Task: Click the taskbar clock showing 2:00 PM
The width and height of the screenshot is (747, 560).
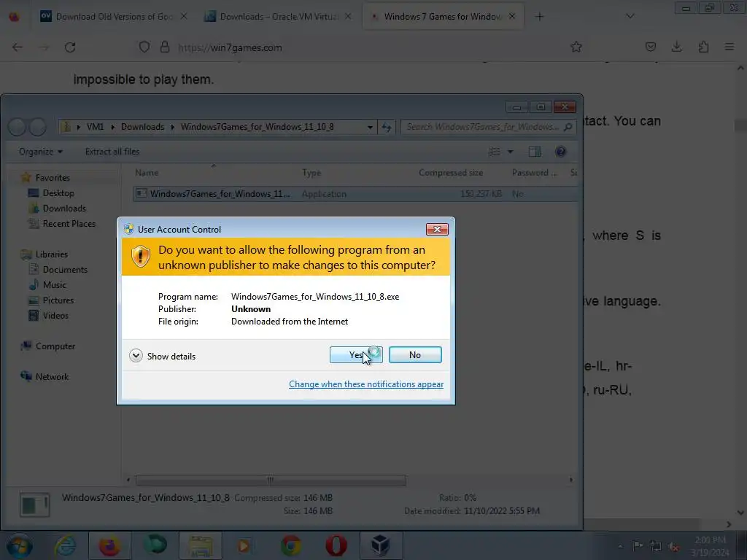Action: (710, 545)
